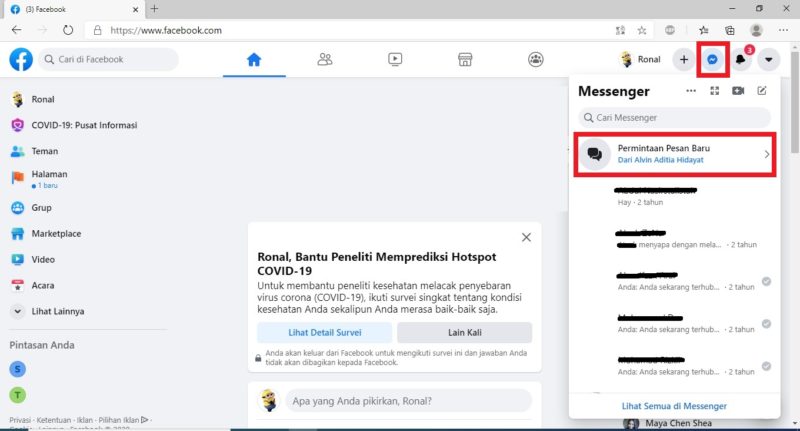Open browser Collections icon
Screen dimensions: 800x431
tap(730, 31)
